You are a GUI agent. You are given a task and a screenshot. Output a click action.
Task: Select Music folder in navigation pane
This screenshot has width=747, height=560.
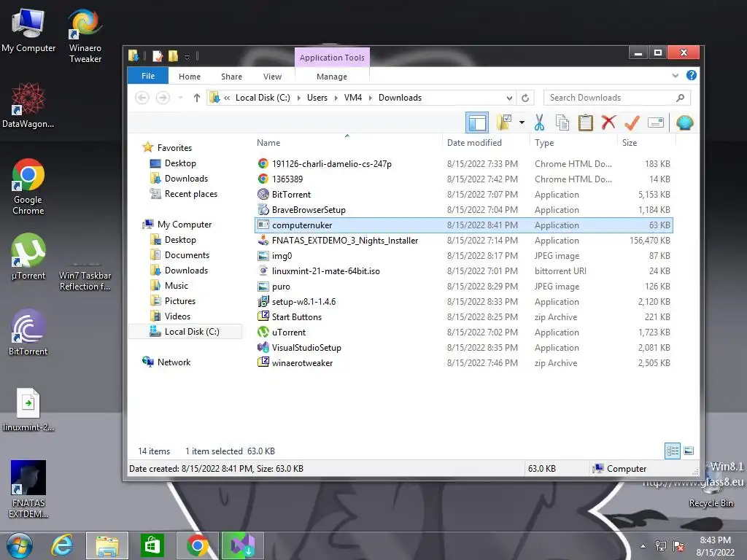169,286
